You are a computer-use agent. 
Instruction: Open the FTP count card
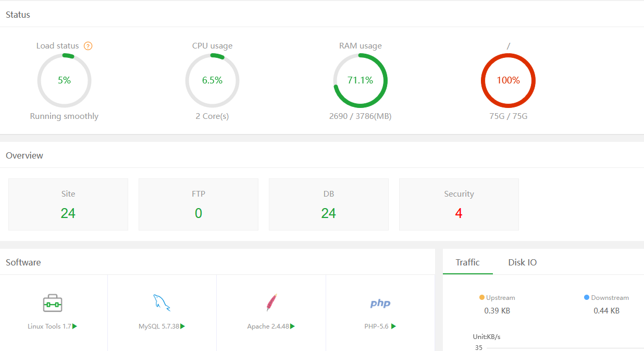coord(199,204)
